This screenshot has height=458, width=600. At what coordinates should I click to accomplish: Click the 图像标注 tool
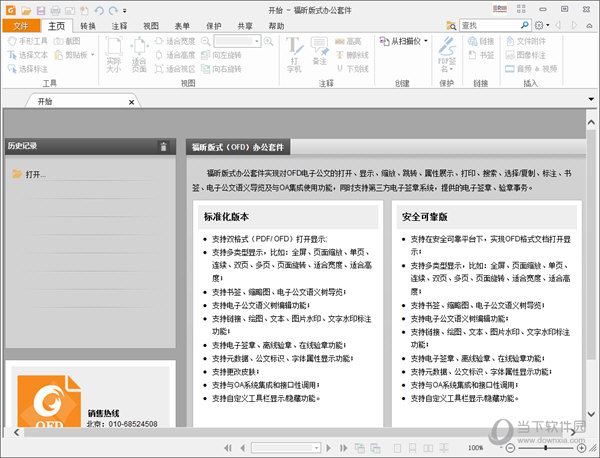point(526,55)
